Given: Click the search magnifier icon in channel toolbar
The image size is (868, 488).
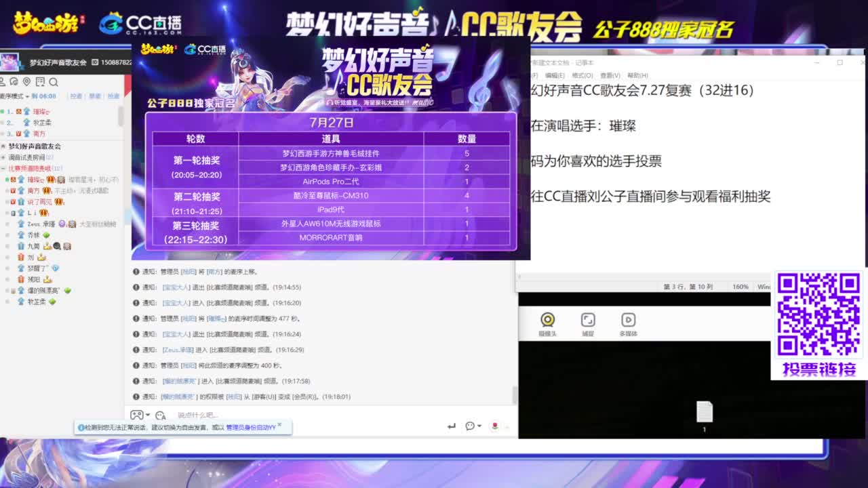Looking at the screenshot, I should (x=54, y=82).
